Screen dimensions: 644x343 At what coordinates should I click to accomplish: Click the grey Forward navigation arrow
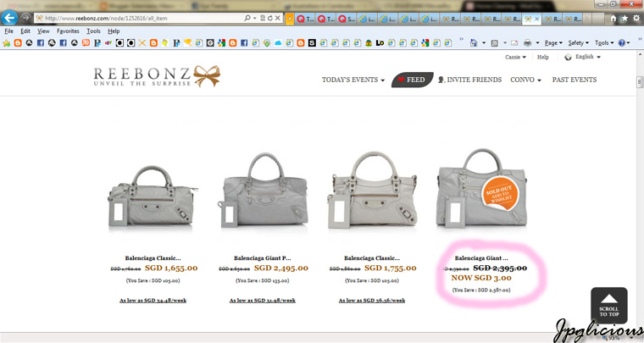pos(25,18)
